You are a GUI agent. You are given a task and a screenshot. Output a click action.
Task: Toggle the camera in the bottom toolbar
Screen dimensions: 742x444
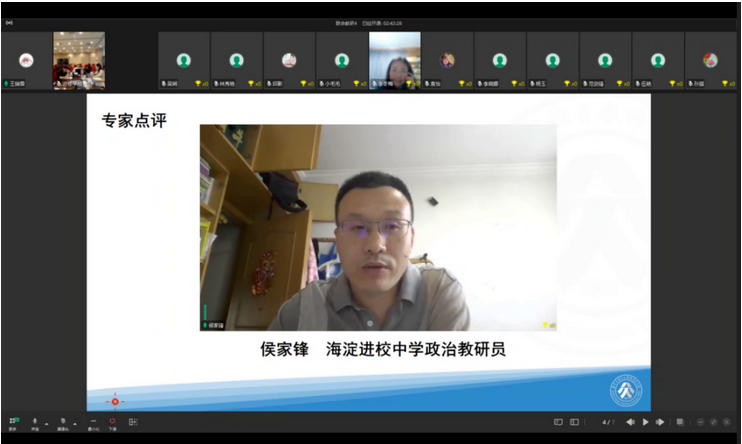62,423
